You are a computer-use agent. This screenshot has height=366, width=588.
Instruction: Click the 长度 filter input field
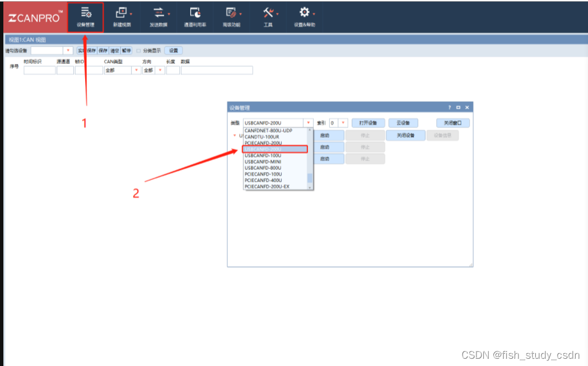[173, 70]
